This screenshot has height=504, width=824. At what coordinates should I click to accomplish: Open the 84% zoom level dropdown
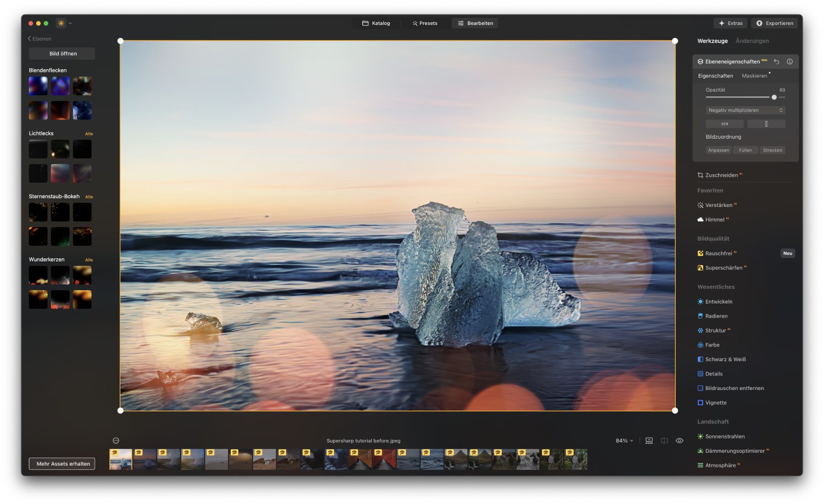(624, 440)
